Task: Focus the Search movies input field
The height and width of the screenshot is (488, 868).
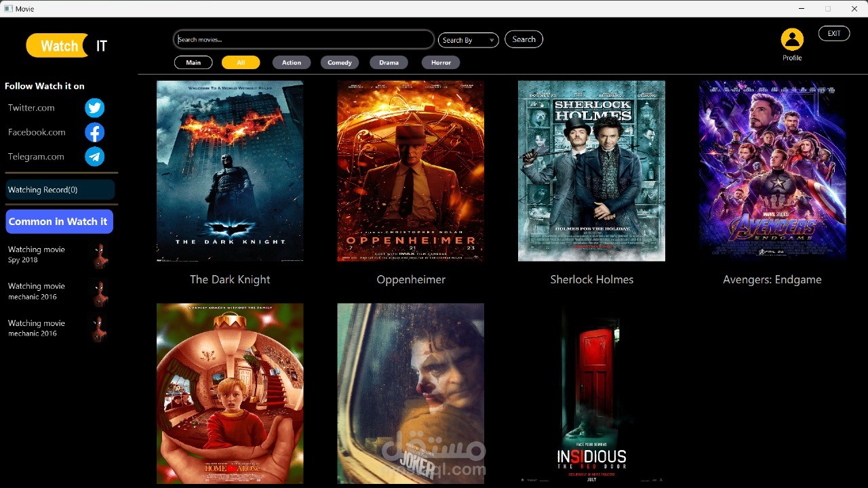Action: (304, 39)
